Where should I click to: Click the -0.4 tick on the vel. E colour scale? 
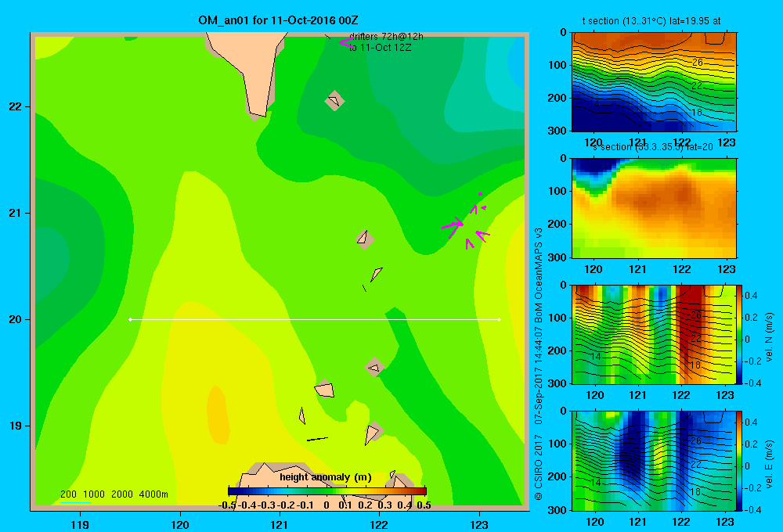point(752,509)
